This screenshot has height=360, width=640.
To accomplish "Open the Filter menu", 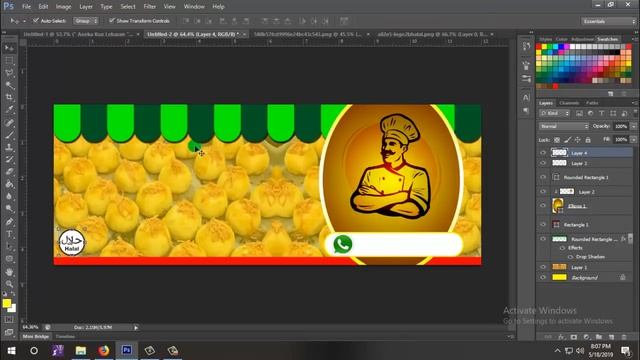I will coord(149,7).
